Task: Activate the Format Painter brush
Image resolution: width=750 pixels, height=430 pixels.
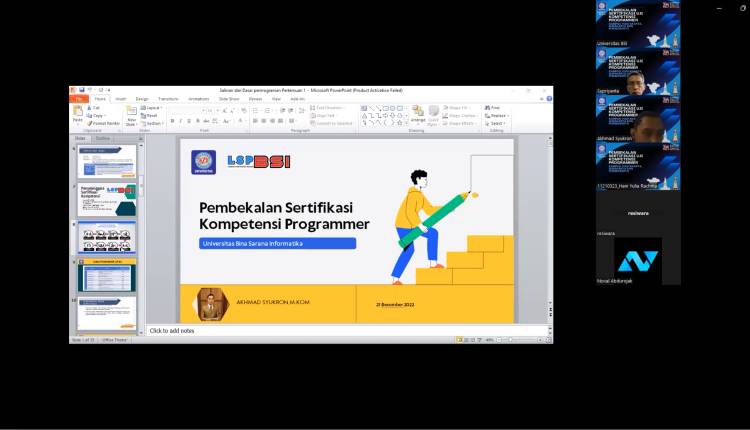Action: (103, 123)
